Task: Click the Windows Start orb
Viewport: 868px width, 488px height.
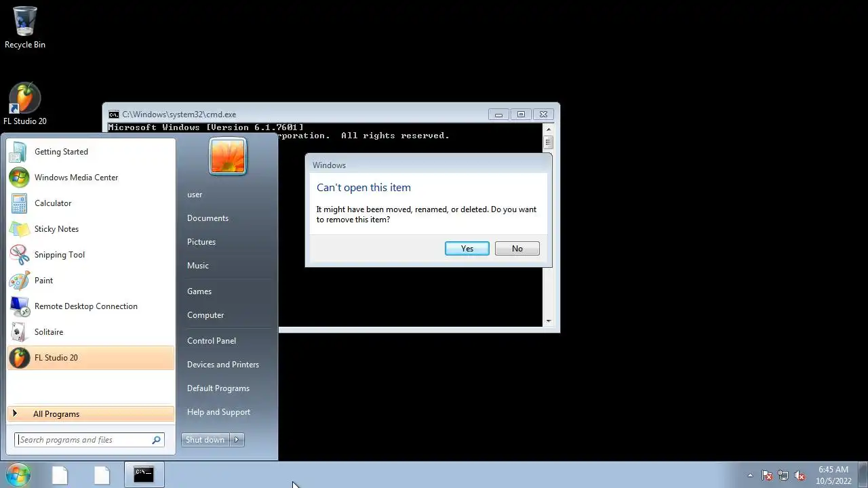Action: click(x=18, y=475)
